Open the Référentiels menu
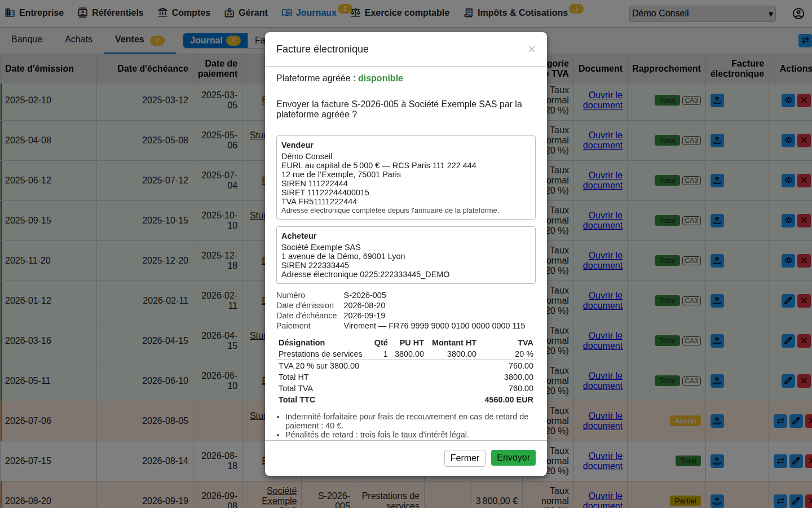 pyautogui.click(x=111, y=13)
